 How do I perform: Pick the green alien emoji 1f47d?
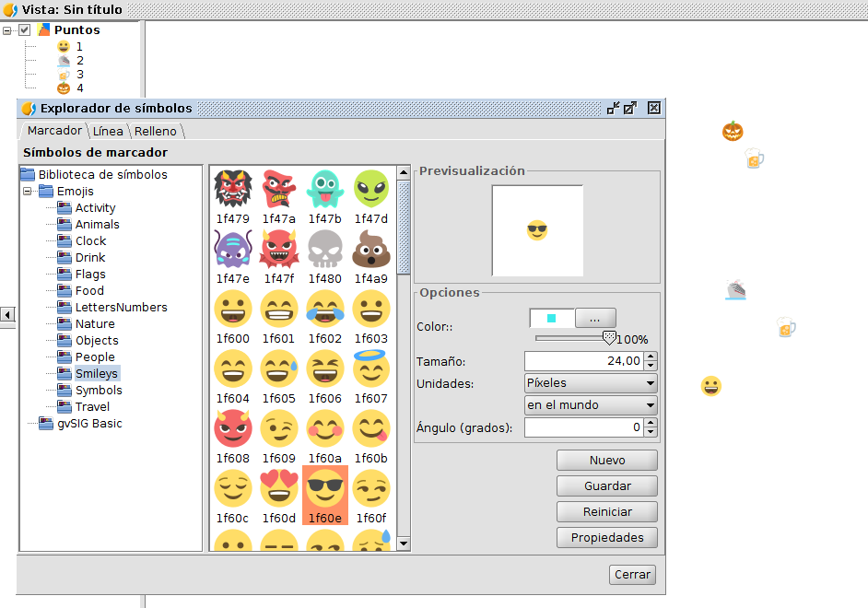pos(371,189)
